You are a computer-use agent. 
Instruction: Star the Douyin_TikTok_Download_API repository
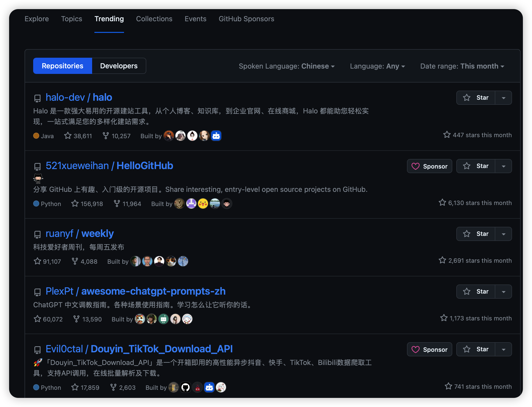click(476, 349)
